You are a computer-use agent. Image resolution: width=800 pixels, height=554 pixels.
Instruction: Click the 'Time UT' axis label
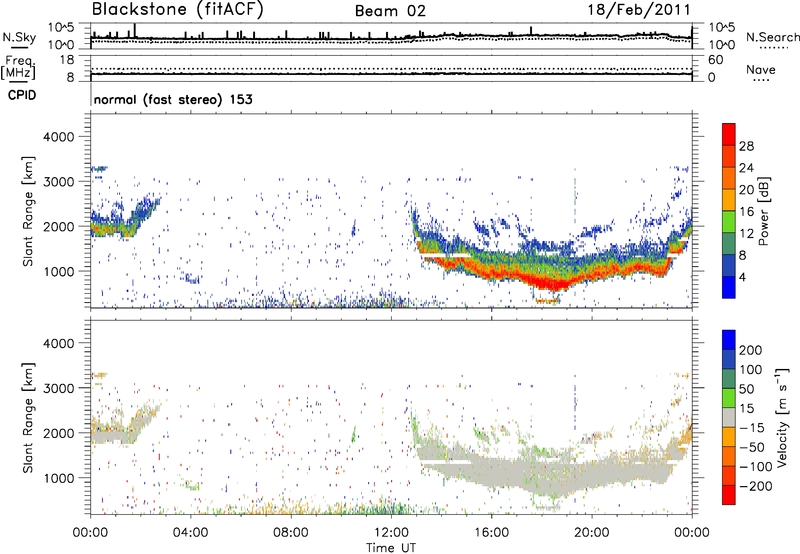pyautogui.click(x=391, y=548)
